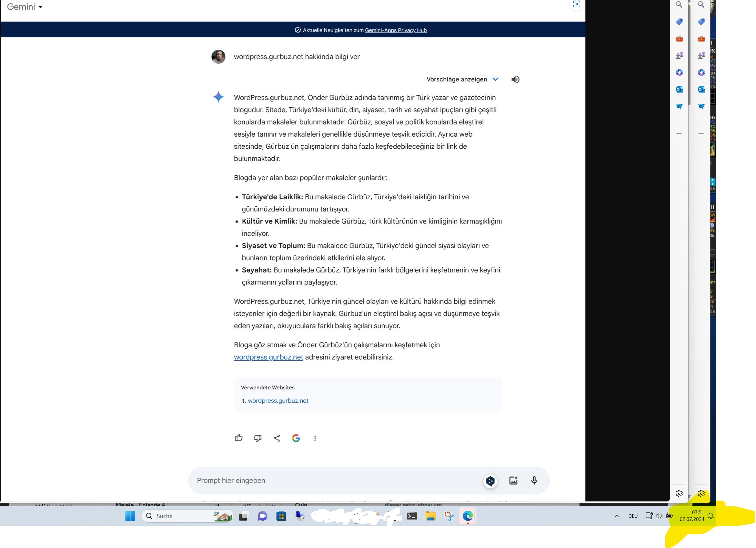Open Tools briefcase in the left sidebar column
The image size is (756, 548).
point(679,39)
